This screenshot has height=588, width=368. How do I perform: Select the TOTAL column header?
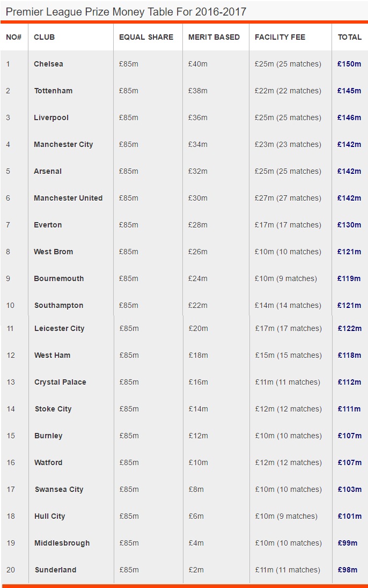(349, 37)
